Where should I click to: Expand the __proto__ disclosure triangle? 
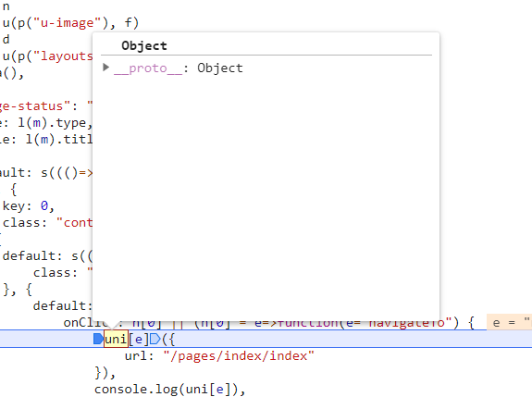pos(105,68)
